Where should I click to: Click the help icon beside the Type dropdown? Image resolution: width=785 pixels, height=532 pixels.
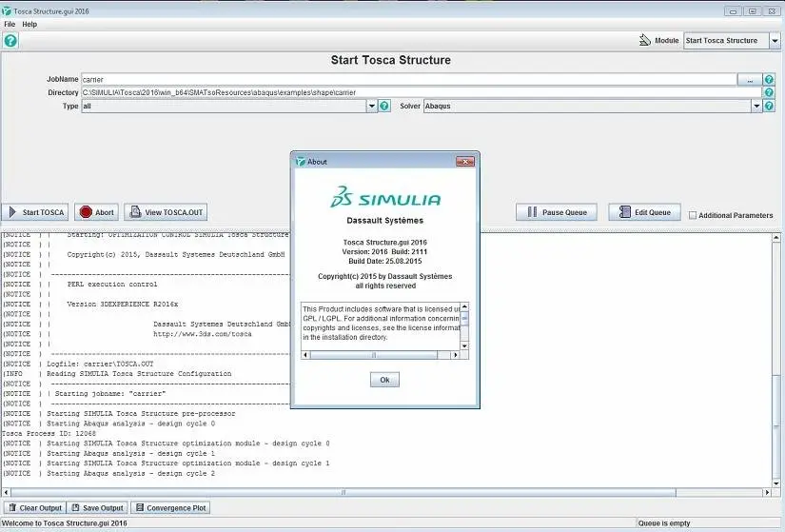pos(384,106)
